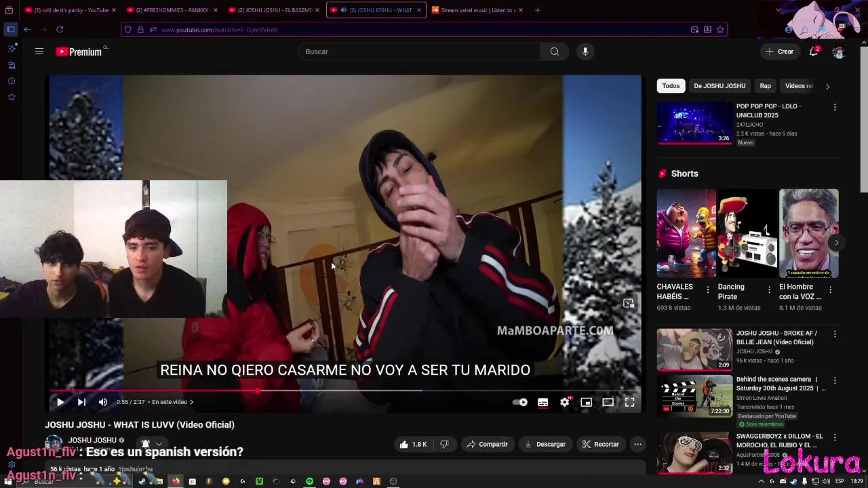The width and height of the screenshot is (868, 488).
Task: Toggle autoplay switch in the player
Action: coord(520,402)
